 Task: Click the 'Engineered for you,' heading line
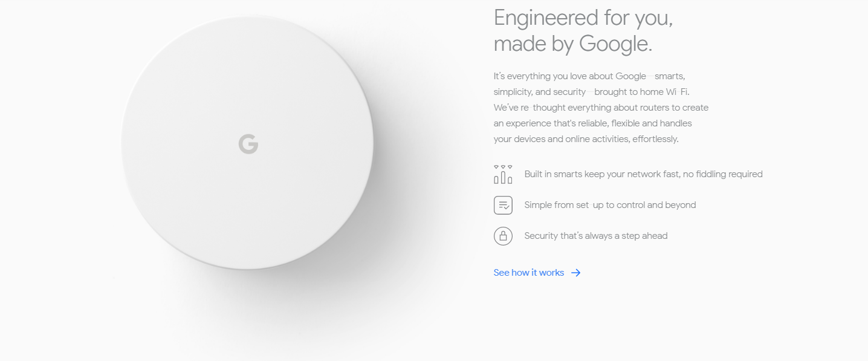point(583,18)
